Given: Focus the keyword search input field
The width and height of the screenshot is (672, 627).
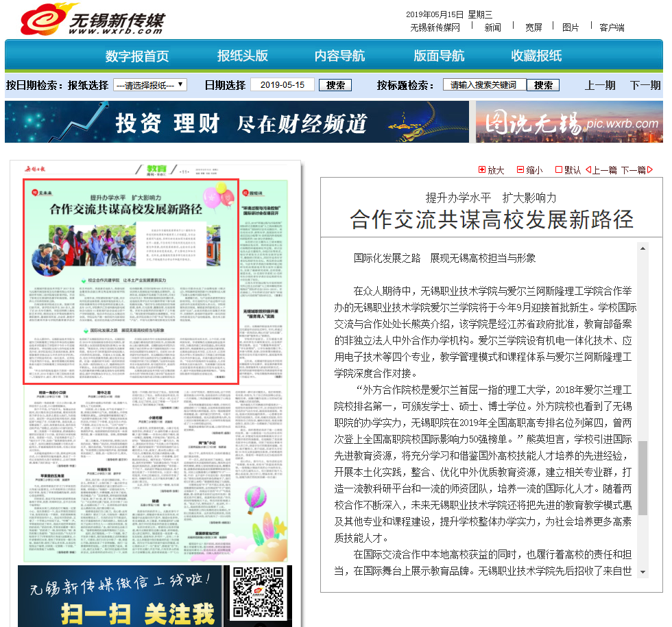Looking at the screenshot, I should pyautogui.click(x=484, y=85).
